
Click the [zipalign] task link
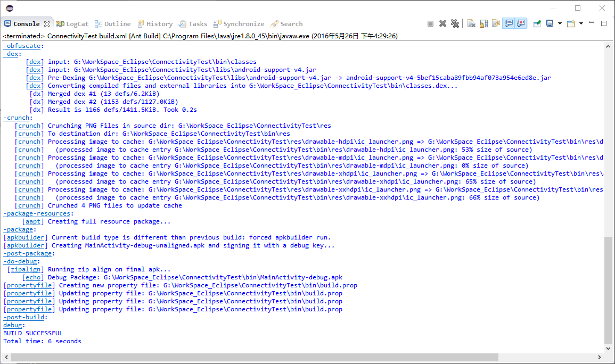pos(26,269)
